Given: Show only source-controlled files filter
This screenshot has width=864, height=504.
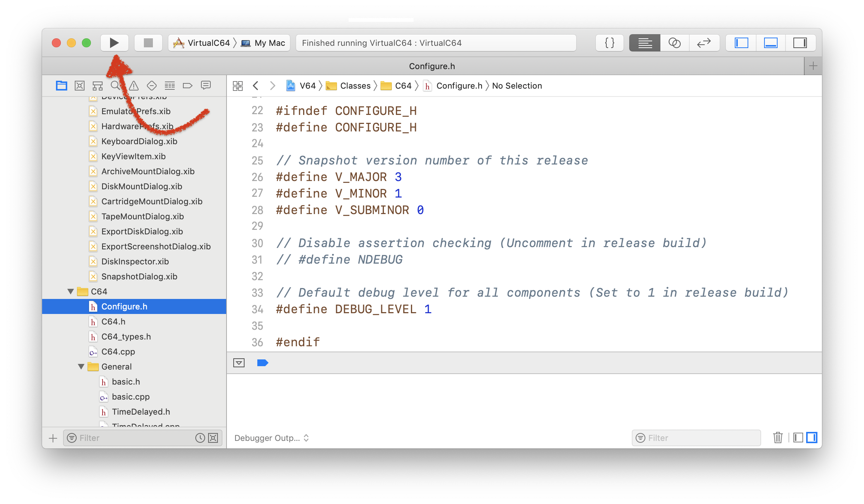Looking at the screenshot, I should pos(213,438).
